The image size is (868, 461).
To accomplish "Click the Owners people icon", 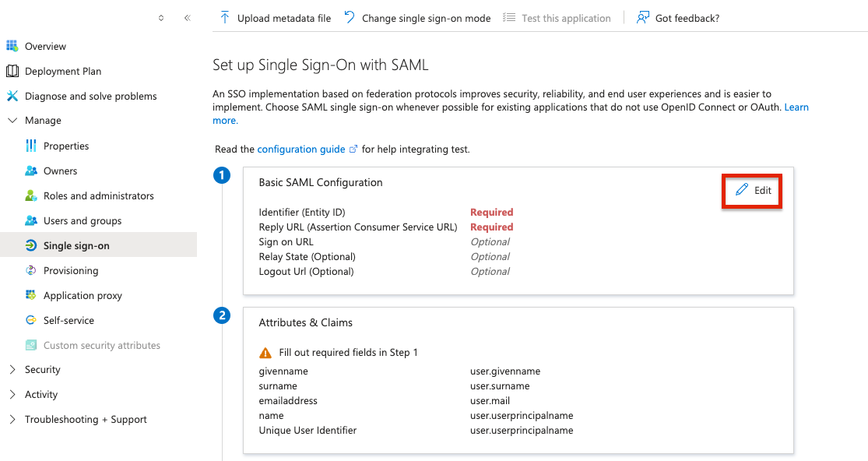I will pos(31,171).
